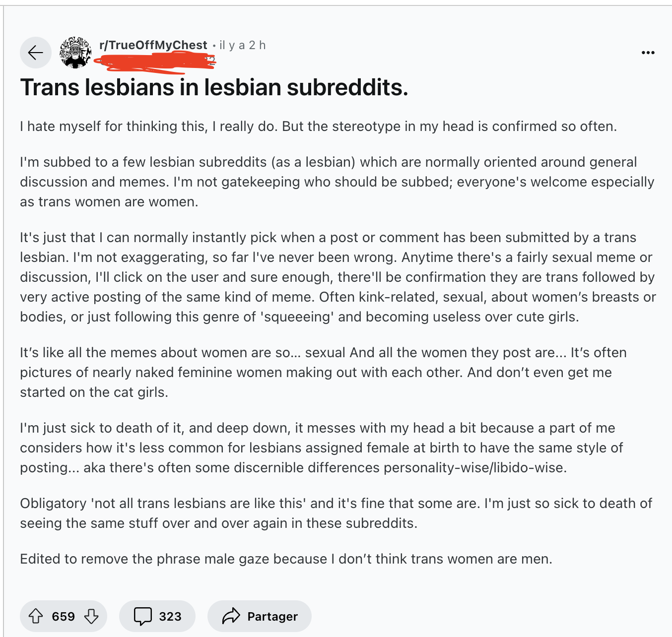This screenshot has width=672, height=637.
Task: Click the red scribbled username area
Action: (x=155, y=62)
